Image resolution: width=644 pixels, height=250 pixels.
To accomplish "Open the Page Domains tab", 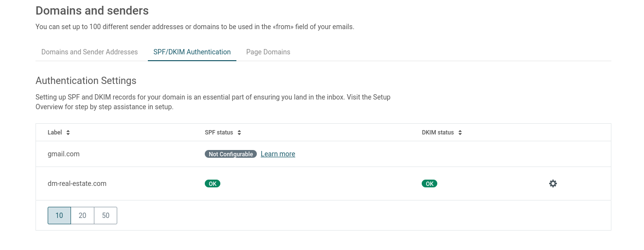I will tap(268, 52).
